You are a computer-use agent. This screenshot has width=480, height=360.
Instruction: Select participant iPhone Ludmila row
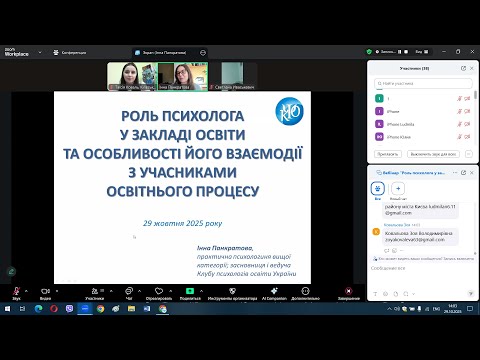coord(423,124)
